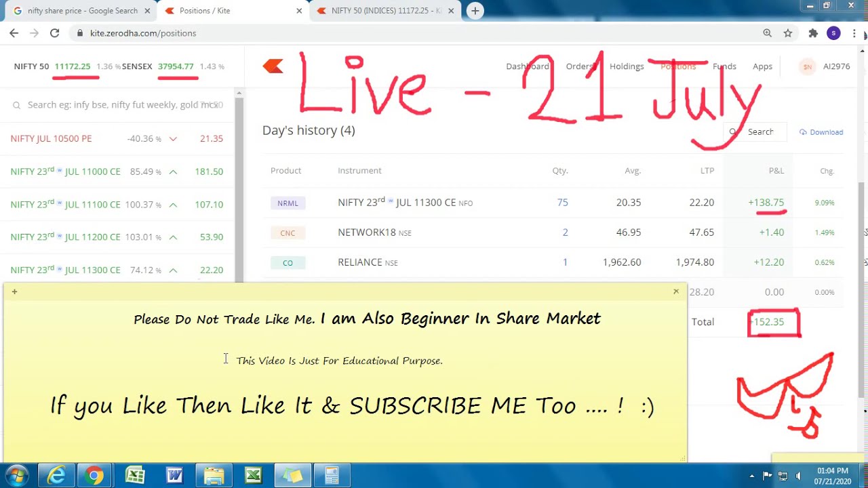Open Calculator from the taskbar

[x=332, y=476]
